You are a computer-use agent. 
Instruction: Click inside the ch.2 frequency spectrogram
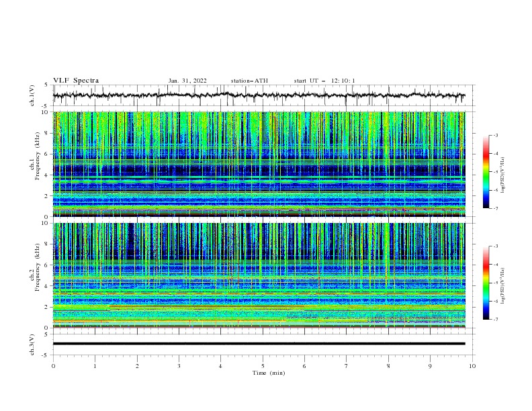pos(259,275)
